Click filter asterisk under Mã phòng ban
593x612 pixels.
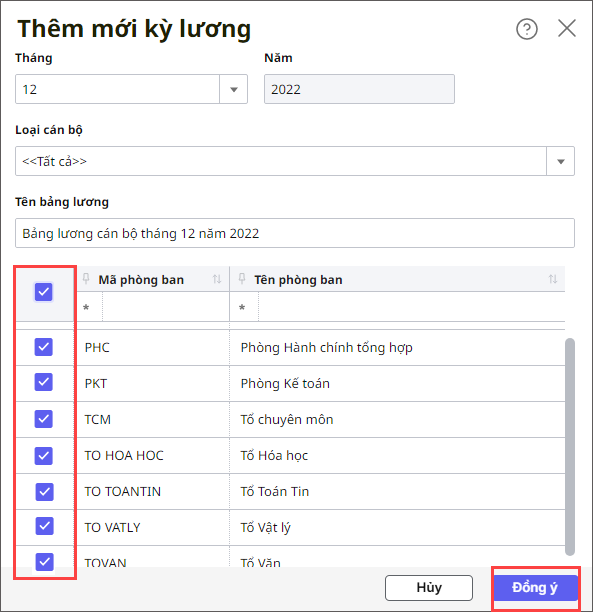[86, 308]
